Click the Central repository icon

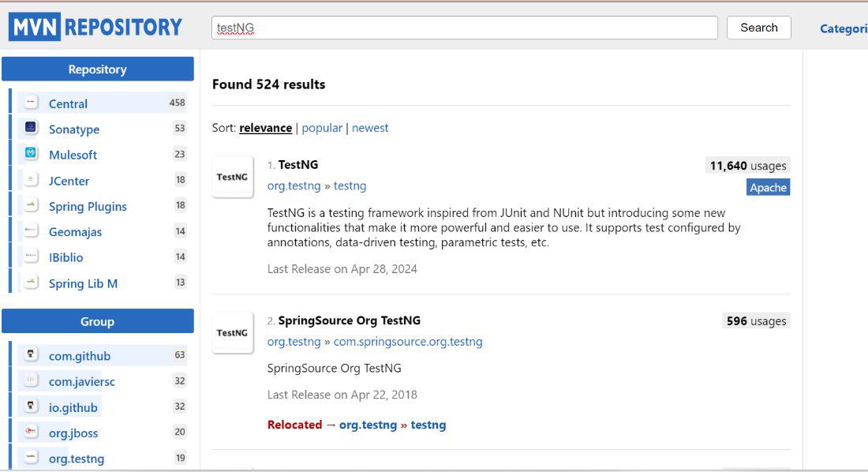click(31, 103)
